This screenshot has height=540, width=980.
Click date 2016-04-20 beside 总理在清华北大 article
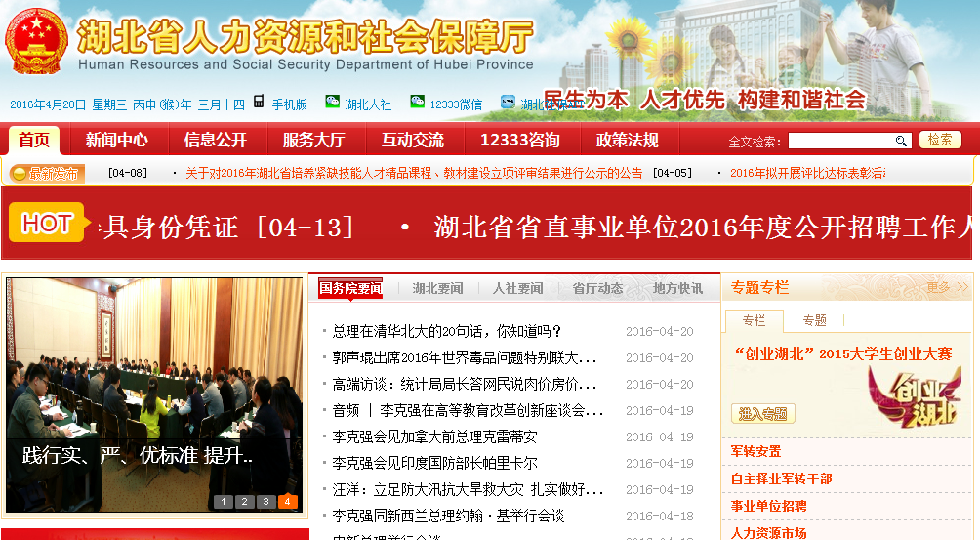click(x=660, y=331)
